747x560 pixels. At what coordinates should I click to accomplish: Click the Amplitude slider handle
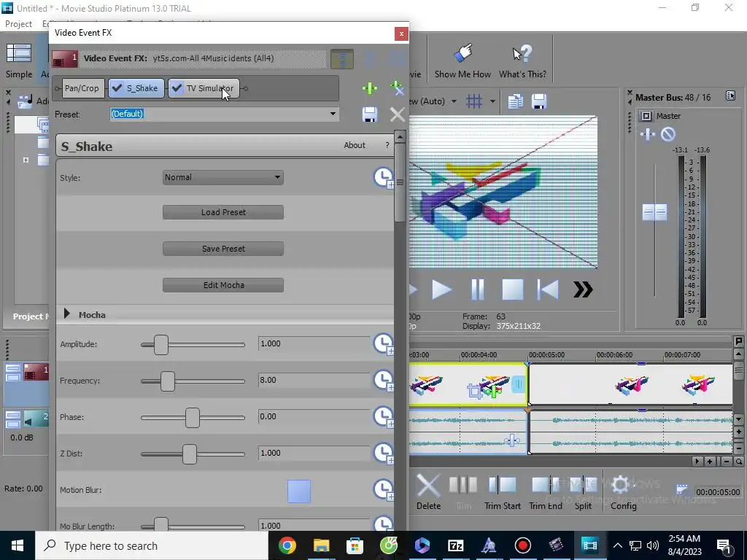tap(161, 344)
